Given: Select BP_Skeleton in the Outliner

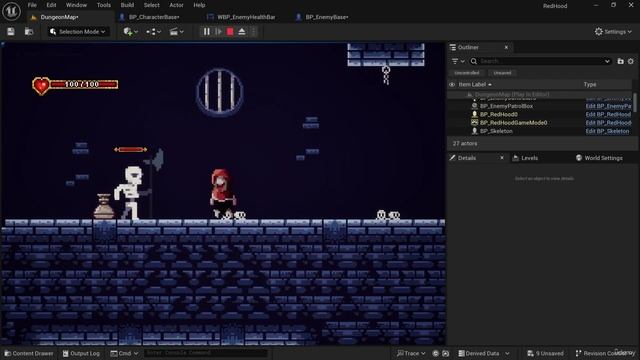Looking at the screenshot, I should (496, 131).
